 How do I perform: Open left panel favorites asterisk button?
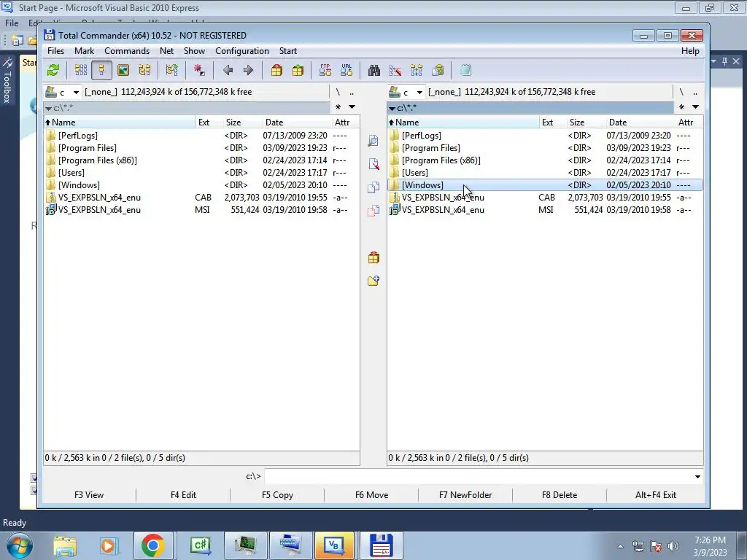pyautogui.click(x=338, y=107)
